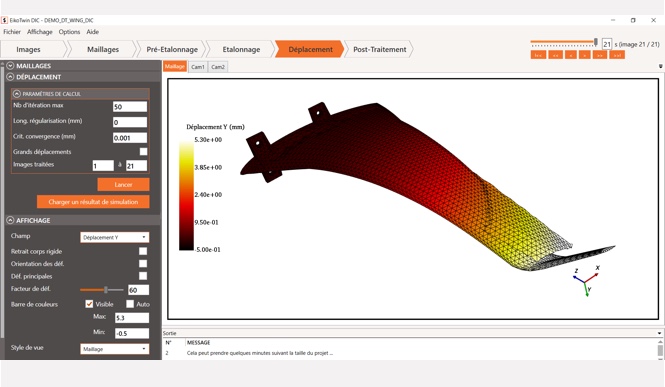Restore the window with the maximize button
The width and height of the screenshot is (665, 387).
tap(633, 20)
